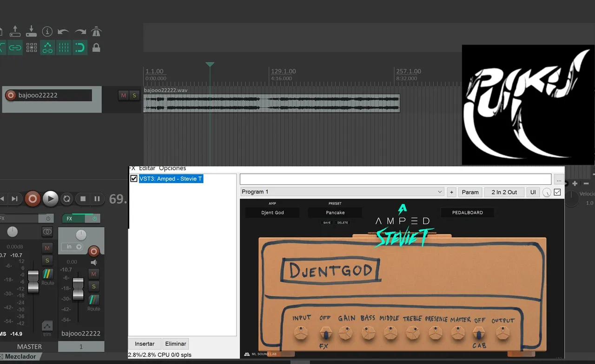The height and width of the screenshot is (364, 595).
Task: Open Opciones menu in FX window
Action: (172, 168)
